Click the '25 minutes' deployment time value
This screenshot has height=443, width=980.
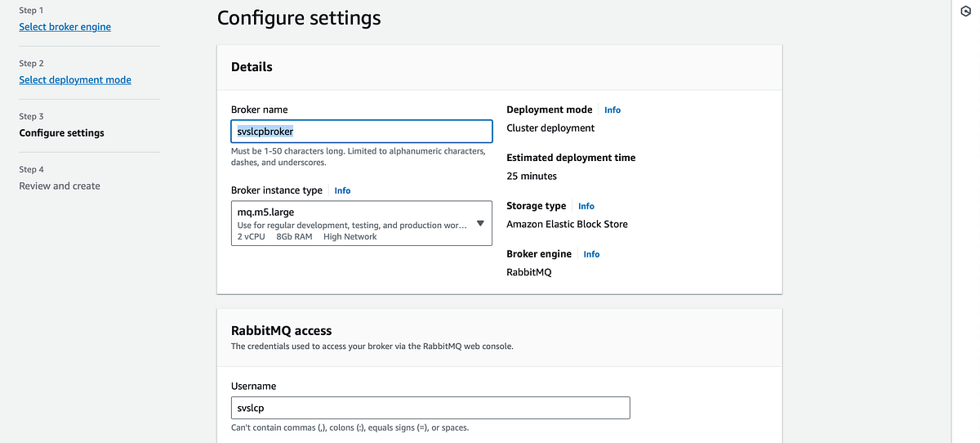pos(532,177)
